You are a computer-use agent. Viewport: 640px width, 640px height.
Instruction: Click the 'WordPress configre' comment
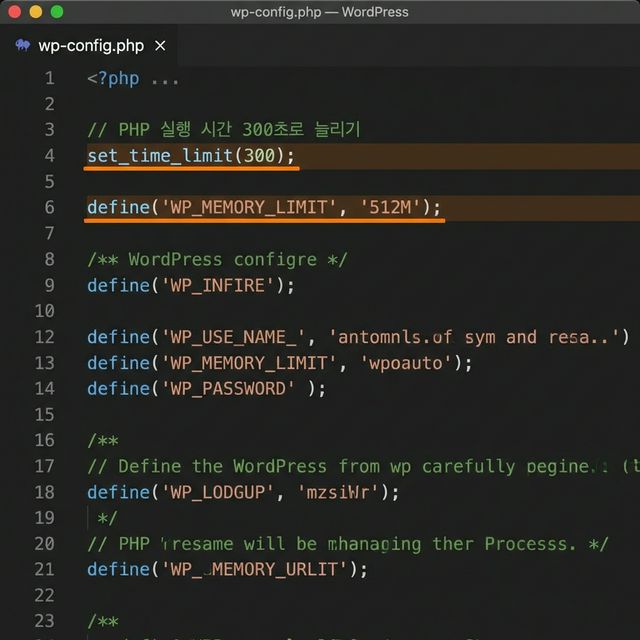pyautogui.click(x=217, y=260)
